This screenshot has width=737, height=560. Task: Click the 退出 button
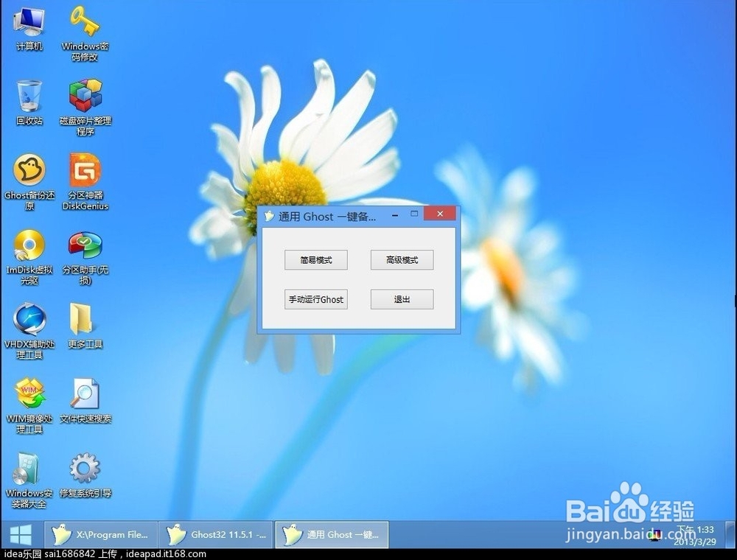(402, 299)
